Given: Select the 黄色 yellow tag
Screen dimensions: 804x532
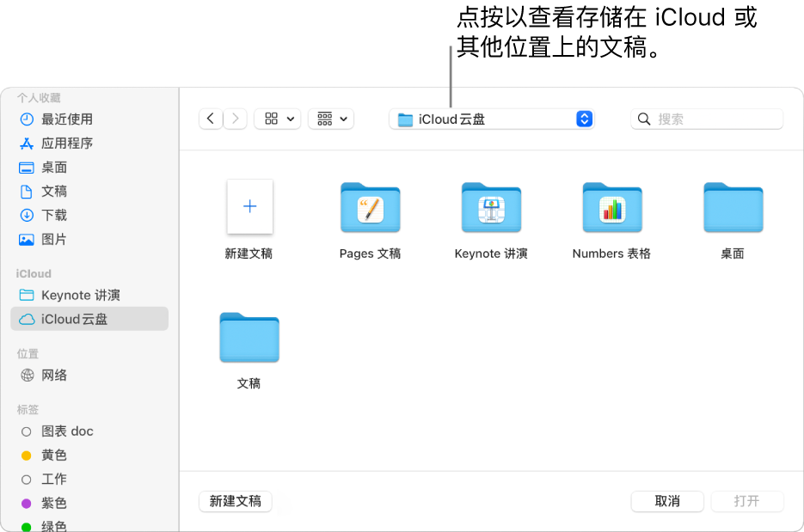Looking at the screenshot, I should click(89, 456).
